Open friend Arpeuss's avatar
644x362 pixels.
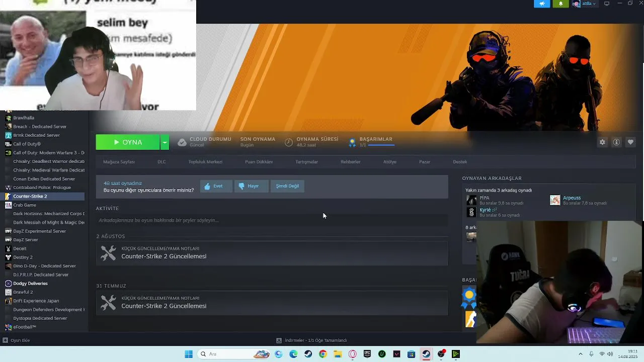coord(555,200)
